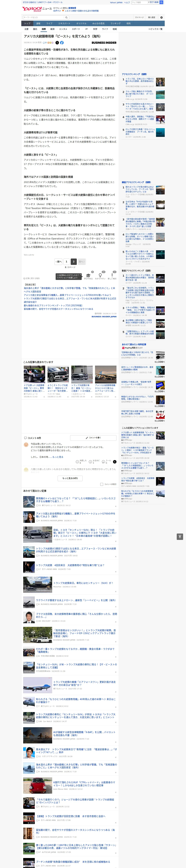This screenshot has height=868, width=186.
Task: Open ranking item 1 トランプ氏、日本にロシア産ガス
Action: (x=140, y=81)
